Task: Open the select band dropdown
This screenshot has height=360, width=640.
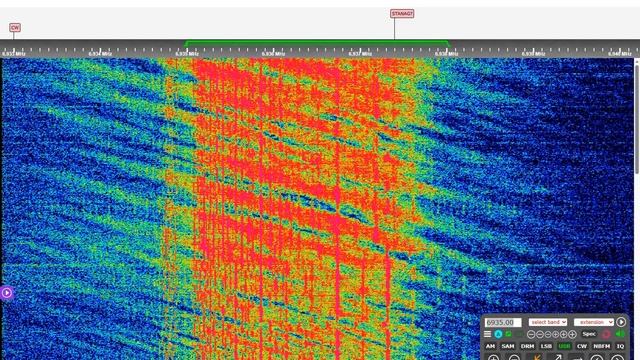Action: [x=548, y=322]
